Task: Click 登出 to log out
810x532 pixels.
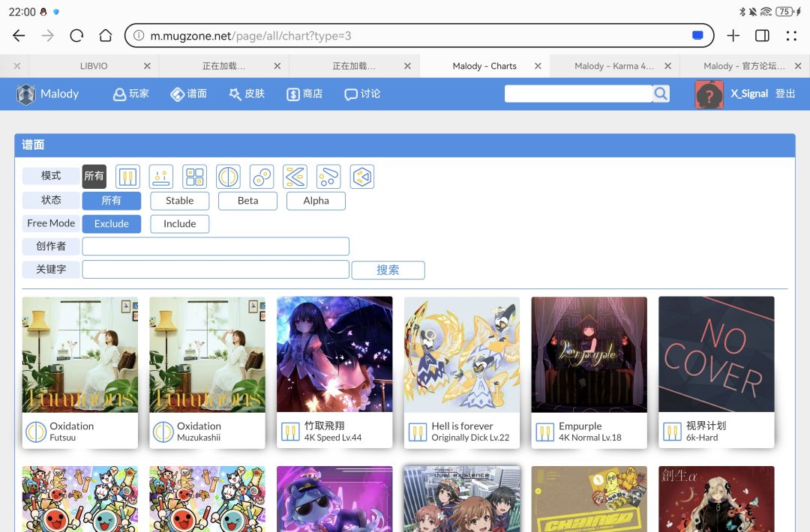Action: click(785, 94)
